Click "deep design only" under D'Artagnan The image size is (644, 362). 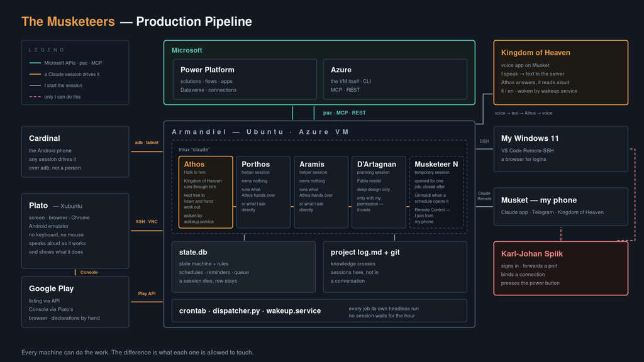(x=374, y=190)
